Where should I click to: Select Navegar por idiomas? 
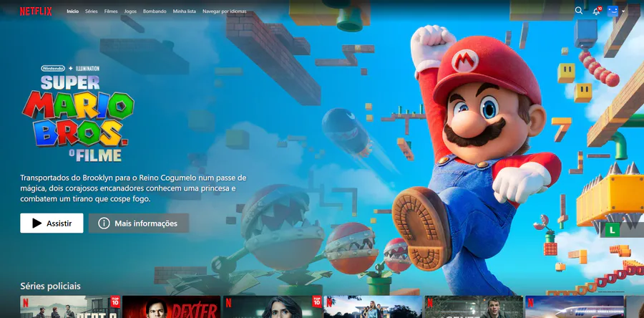click(225, 11)
